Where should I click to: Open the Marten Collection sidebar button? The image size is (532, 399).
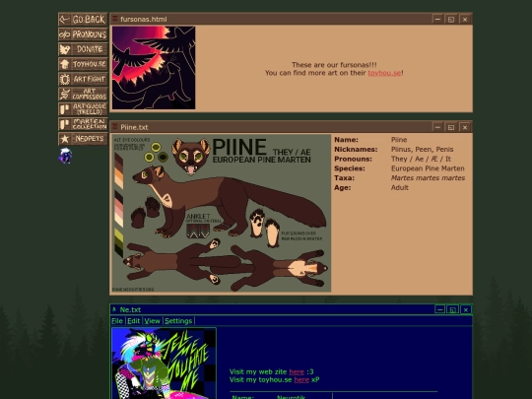[83, 124]
